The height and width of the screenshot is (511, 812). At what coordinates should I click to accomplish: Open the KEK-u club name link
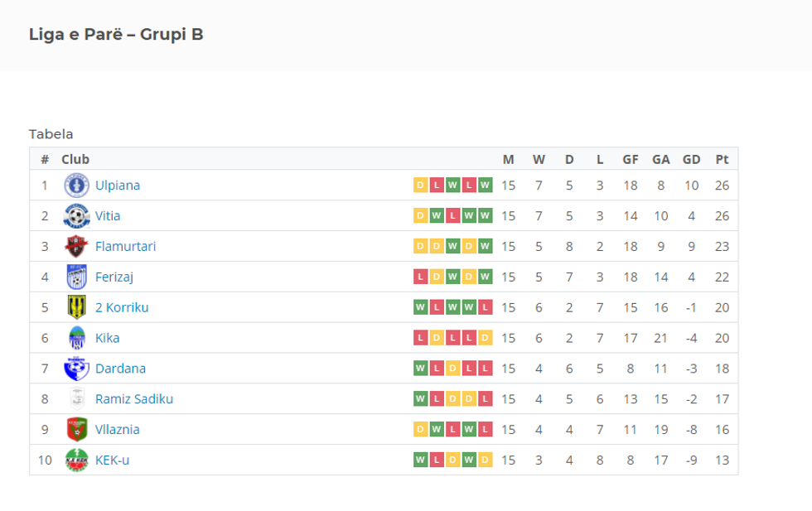pyautogui.click(x=113, y=460)
